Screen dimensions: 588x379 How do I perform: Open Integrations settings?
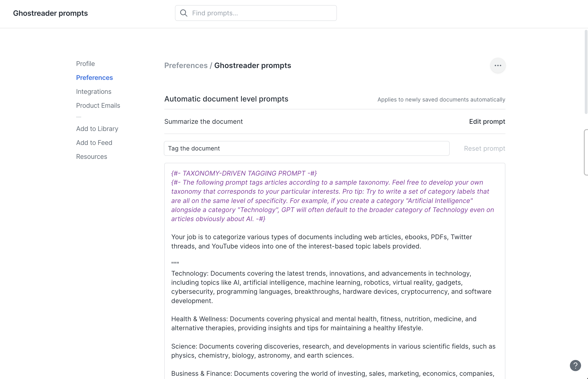94,91
